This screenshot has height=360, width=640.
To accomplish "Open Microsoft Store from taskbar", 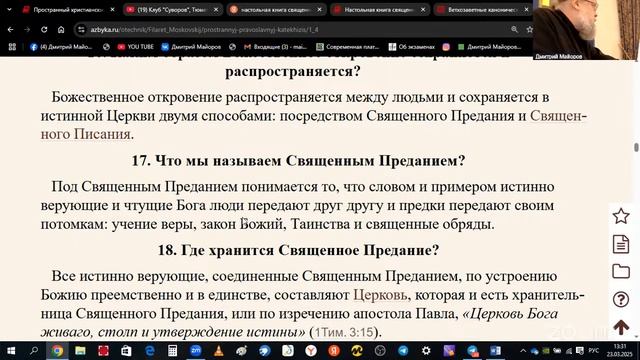I will click(x=126, y=351).
